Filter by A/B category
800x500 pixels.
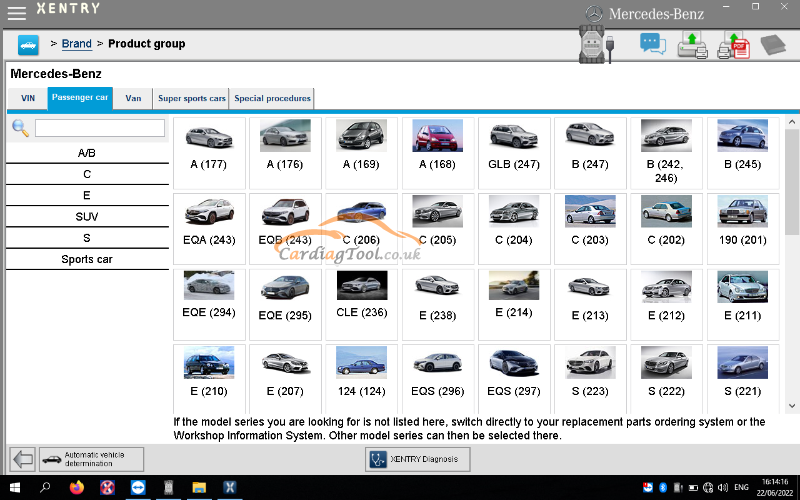[87, 153]
